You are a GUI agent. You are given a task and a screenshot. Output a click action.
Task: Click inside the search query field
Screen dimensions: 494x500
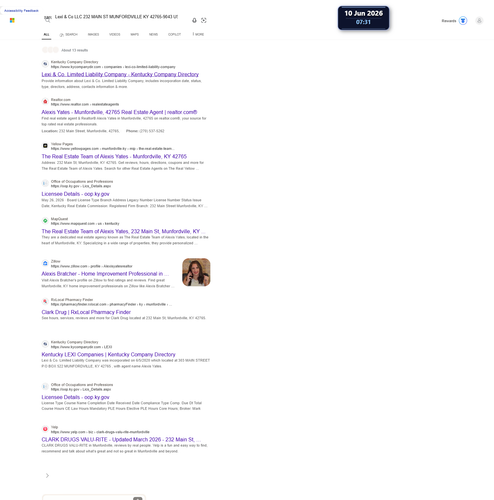117,17
